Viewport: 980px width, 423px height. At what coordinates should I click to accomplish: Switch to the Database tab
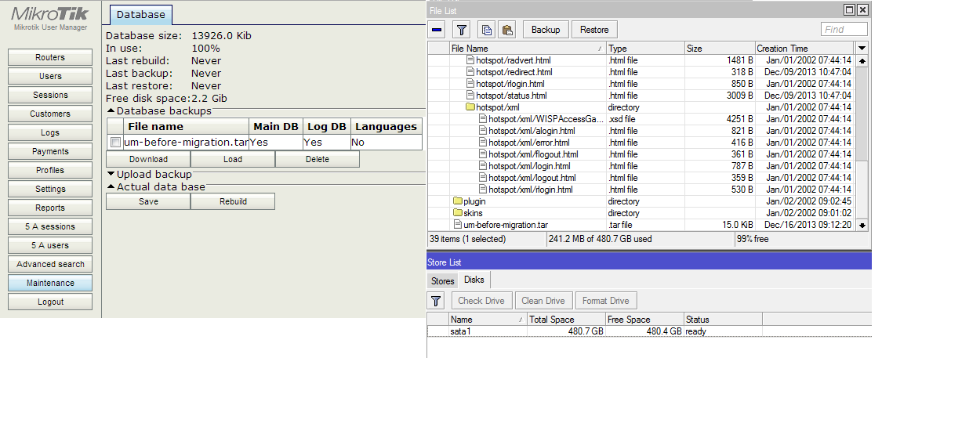coord(141,14)
